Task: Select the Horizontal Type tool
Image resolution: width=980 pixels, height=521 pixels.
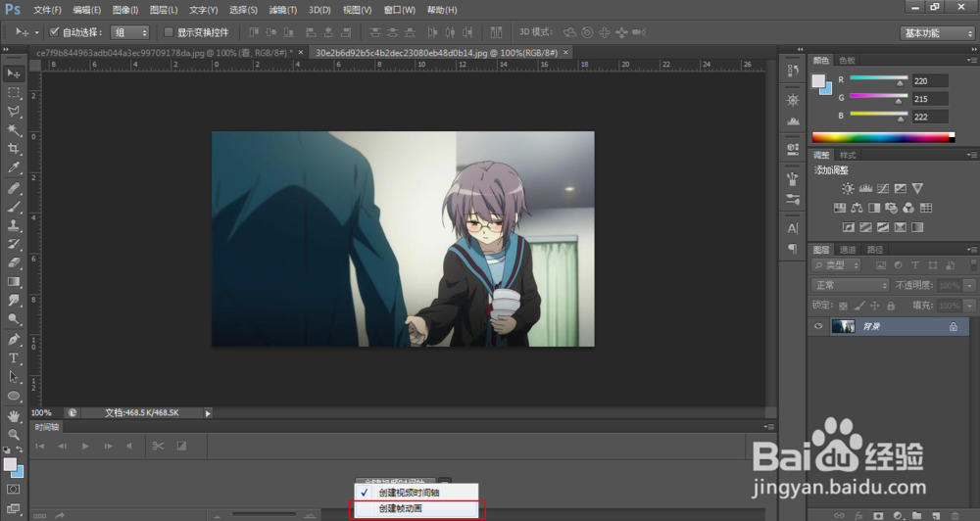Action: 13,358
